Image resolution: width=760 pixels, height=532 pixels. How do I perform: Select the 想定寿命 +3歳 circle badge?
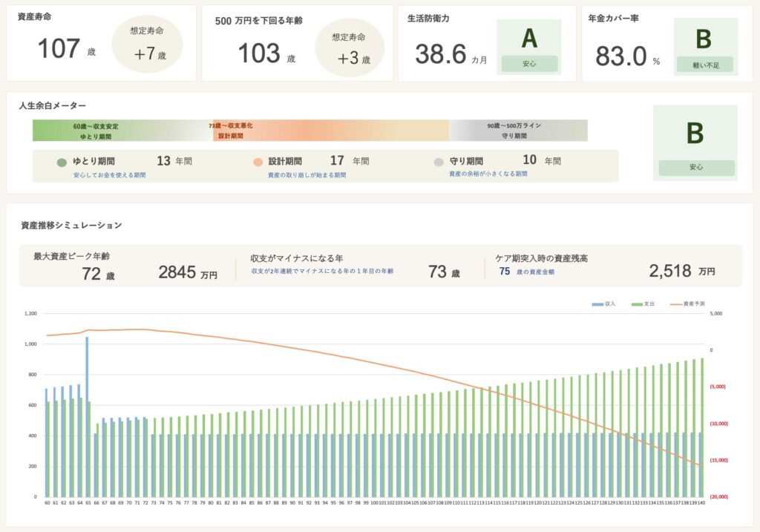[350, 47]
